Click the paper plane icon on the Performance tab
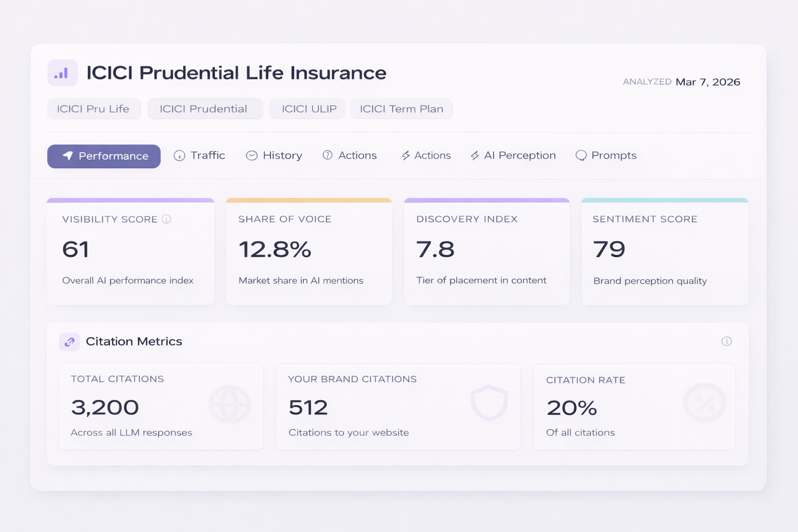Image resolution: width=798 pixels, height=532 pixels. point(68,156)
